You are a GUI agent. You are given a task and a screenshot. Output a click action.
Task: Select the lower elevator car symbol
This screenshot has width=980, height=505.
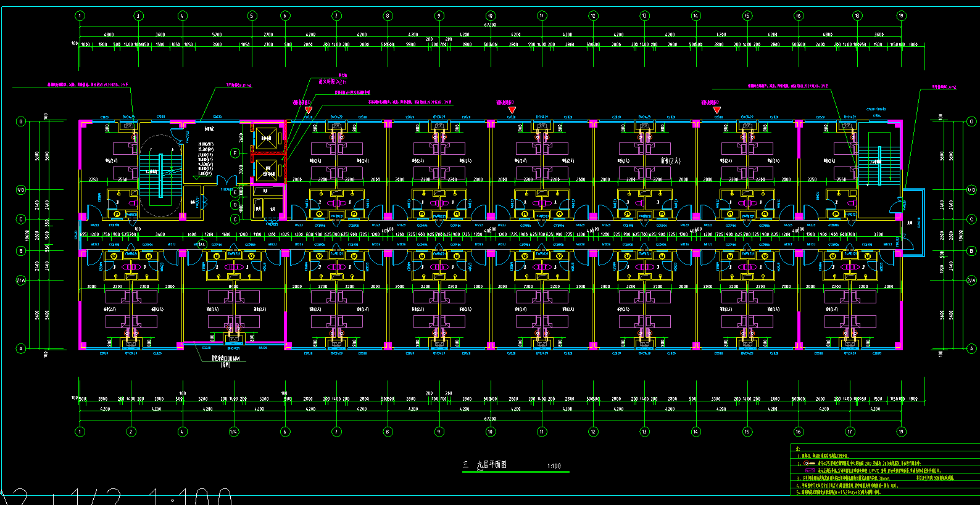(x=267, y=168)
